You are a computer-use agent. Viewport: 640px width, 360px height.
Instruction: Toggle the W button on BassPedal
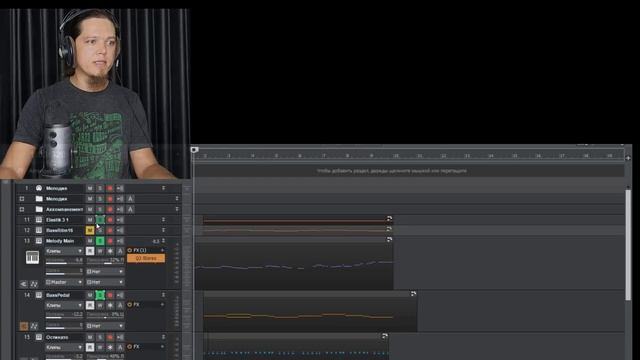point(100,305)
